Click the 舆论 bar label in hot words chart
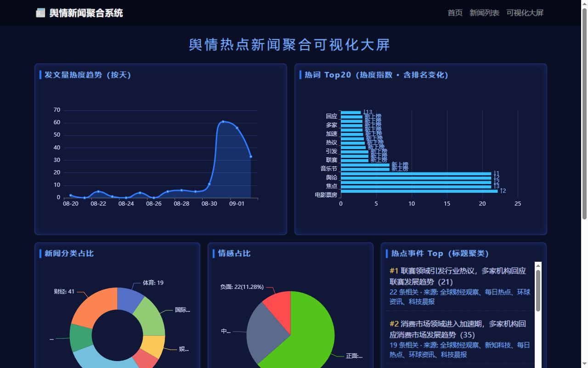Image resolution: width=588 pixels, height=368 pixels. point(331,178)
